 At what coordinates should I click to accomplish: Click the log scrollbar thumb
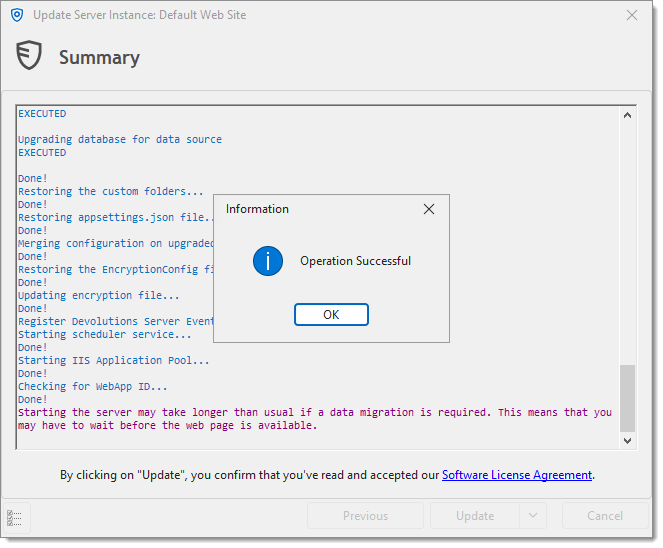pyautogui.click(x=627, y=398)
